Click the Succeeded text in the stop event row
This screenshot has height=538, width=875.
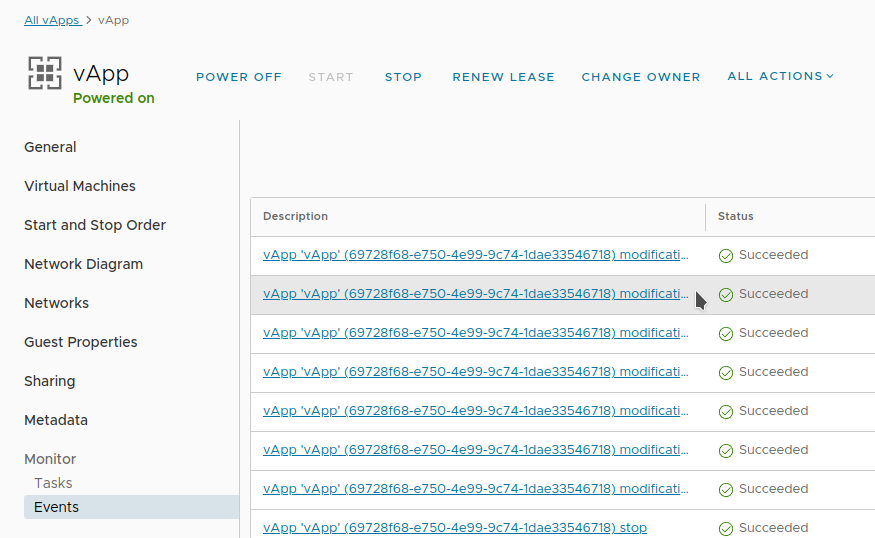(773, 527)
